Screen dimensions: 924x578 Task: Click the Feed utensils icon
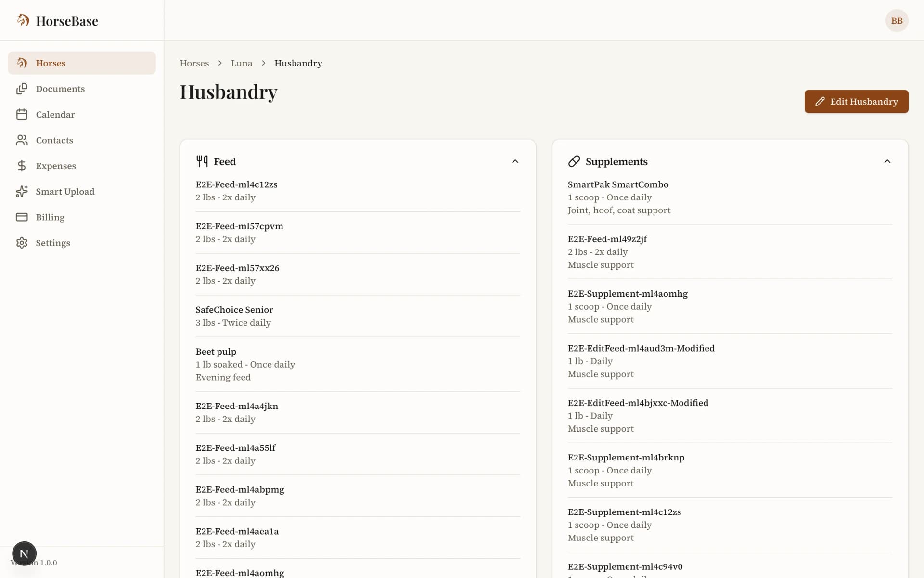202,161
